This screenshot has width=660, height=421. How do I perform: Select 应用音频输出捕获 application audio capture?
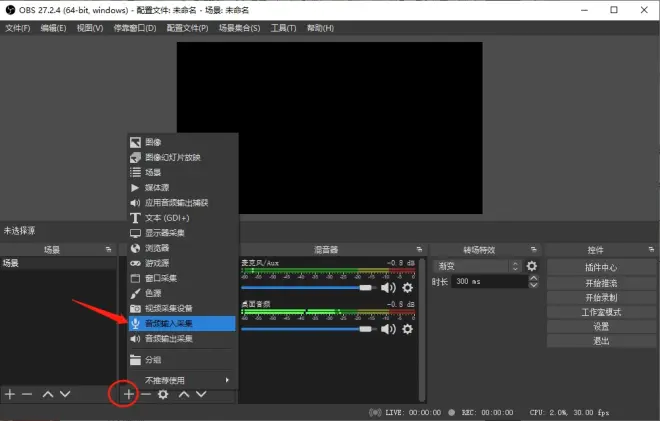[182, 203]
